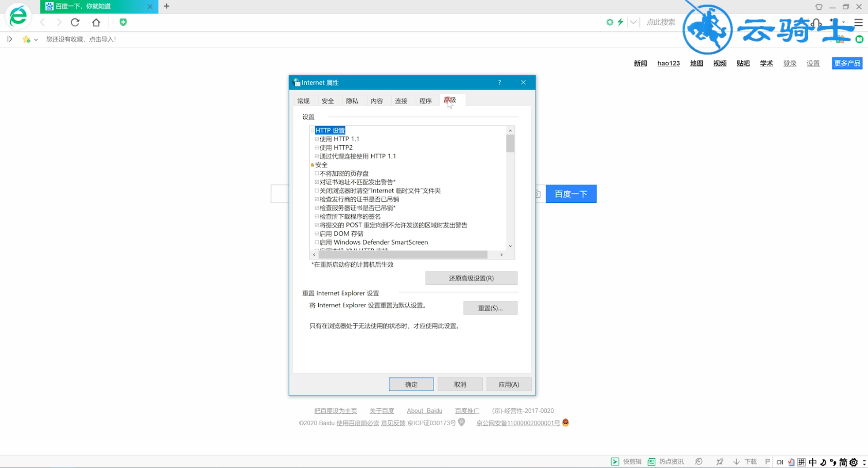This screenshot has width=868, height=468.
Task: Expand the address bar dropdown chevron
Action: point(633,22)
